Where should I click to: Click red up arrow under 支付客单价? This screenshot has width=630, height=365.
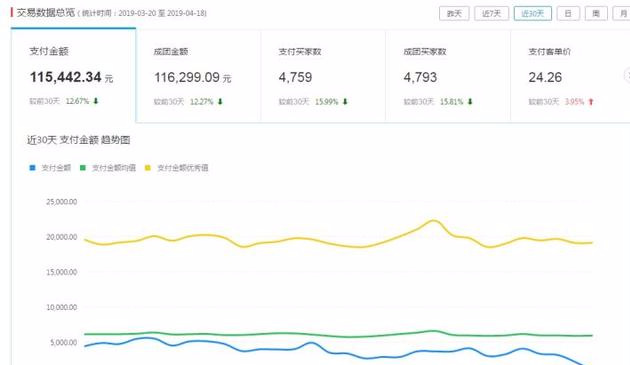click(x=591, y=102)
